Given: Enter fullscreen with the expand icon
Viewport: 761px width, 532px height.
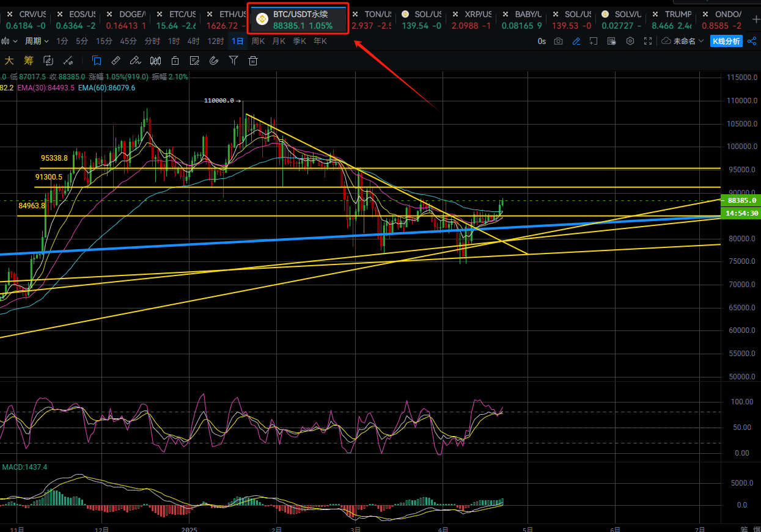Looking at the screenshot, I should [648, 41].
